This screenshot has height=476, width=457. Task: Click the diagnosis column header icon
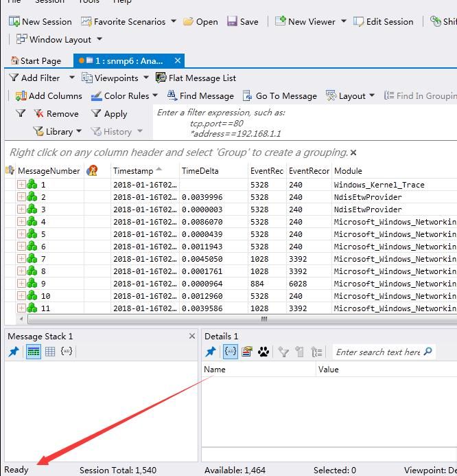(x=92, y=171)
